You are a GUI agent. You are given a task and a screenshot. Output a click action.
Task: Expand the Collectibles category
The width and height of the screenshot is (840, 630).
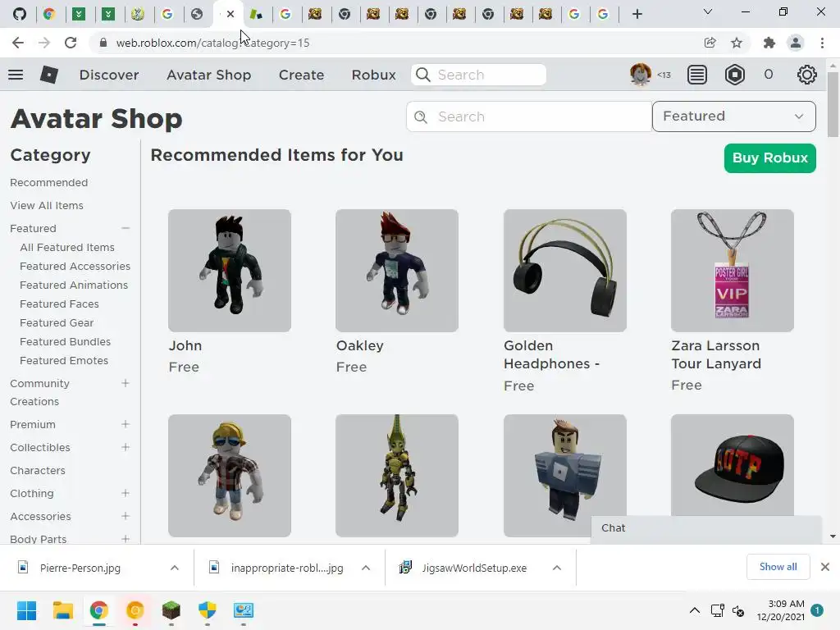(x=126, y=447)
